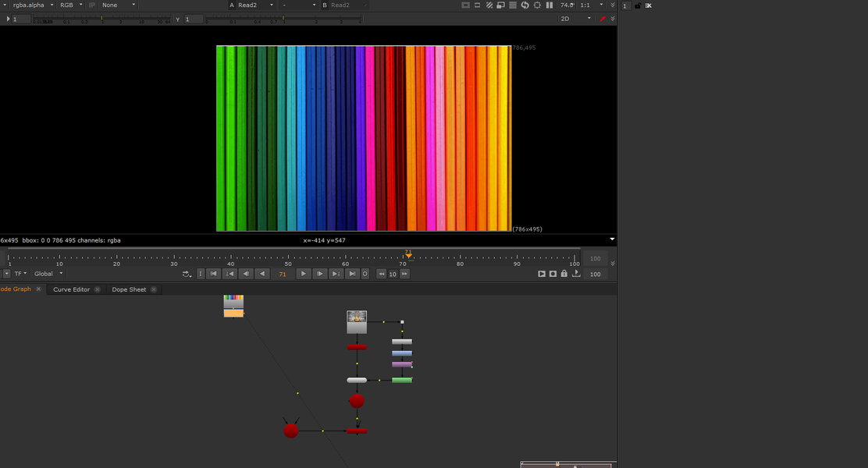Open the RGB display channels dropdown
Image resolution: width=868 pixels, height=468 pixels.
coord(70,5)
